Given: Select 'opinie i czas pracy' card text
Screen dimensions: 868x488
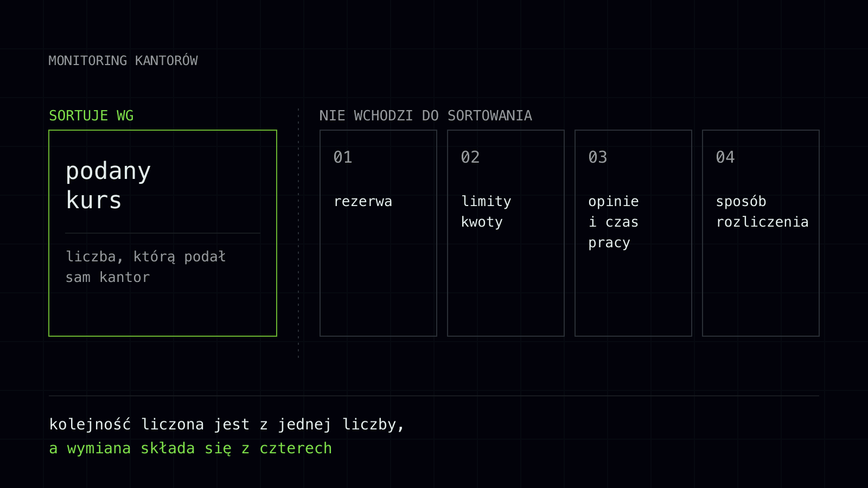Looking at the screenshot, I should [614, 222].
